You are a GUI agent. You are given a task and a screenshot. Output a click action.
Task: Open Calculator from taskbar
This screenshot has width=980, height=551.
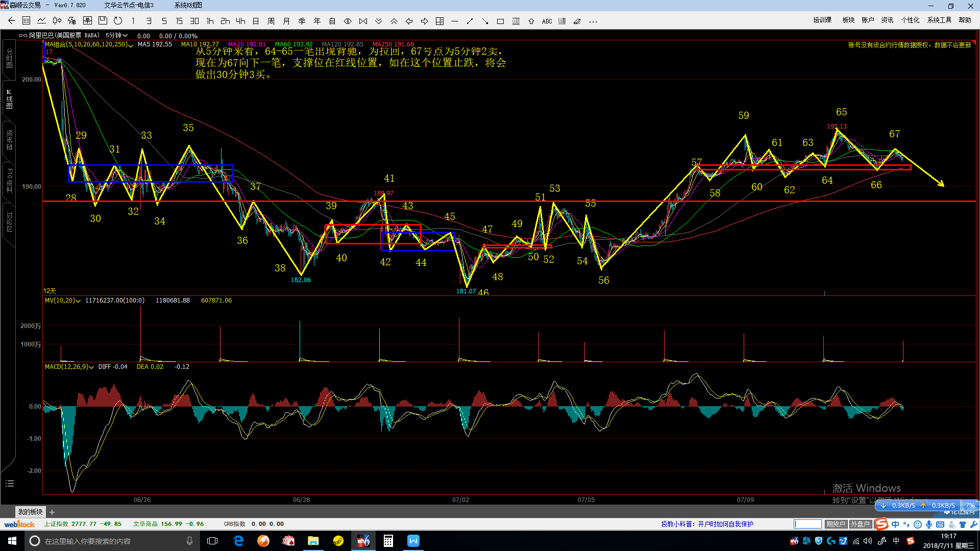[x=388, y=541]
